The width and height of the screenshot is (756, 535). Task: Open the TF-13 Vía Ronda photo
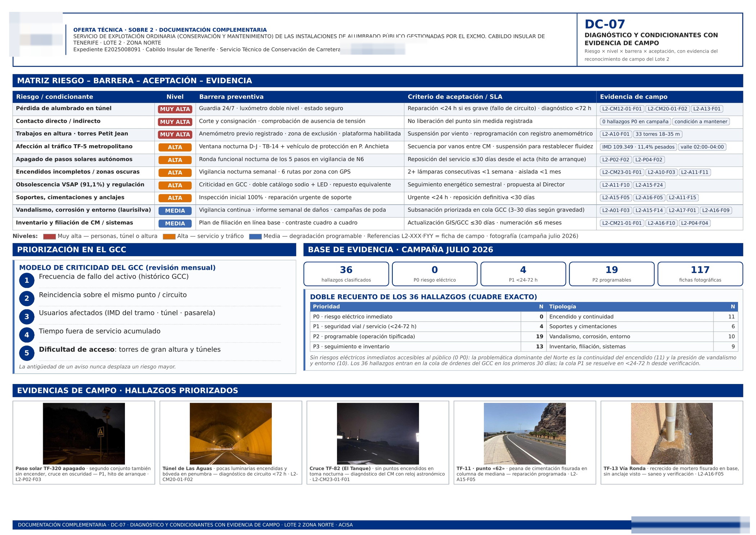672,433
